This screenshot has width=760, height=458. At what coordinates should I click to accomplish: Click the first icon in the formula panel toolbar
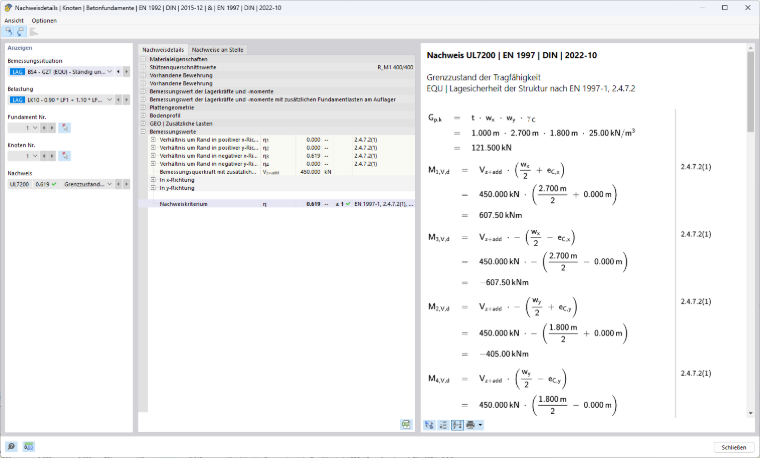pyautogui.click(x=429, y=425)
